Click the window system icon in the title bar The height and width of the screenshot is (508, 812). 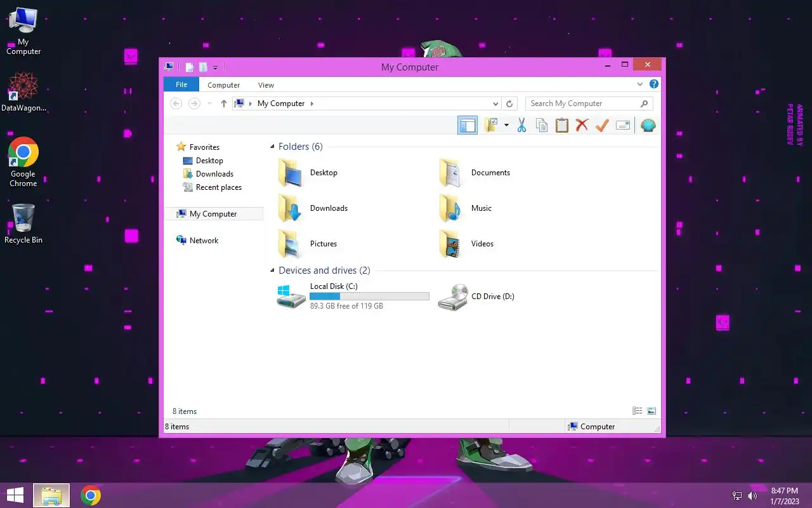click(x=169, y=66)
